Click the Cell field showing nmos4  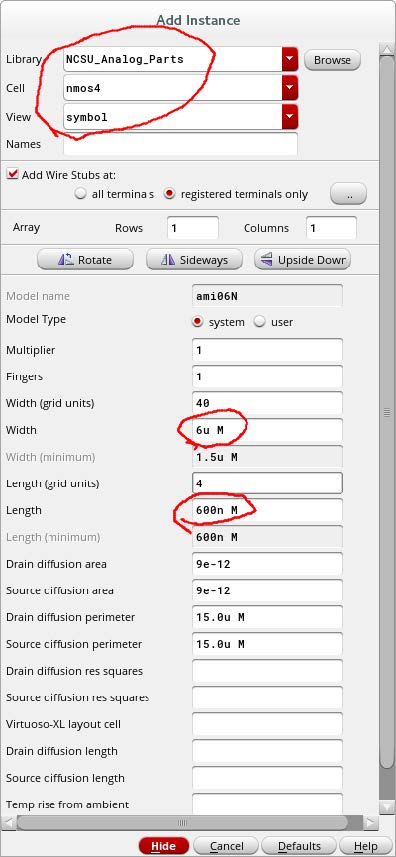(x=173, y=87)
